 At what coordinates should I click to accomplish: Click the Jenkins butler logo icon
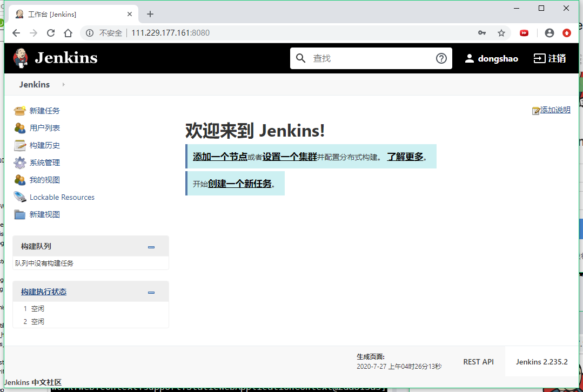(21, 58)
